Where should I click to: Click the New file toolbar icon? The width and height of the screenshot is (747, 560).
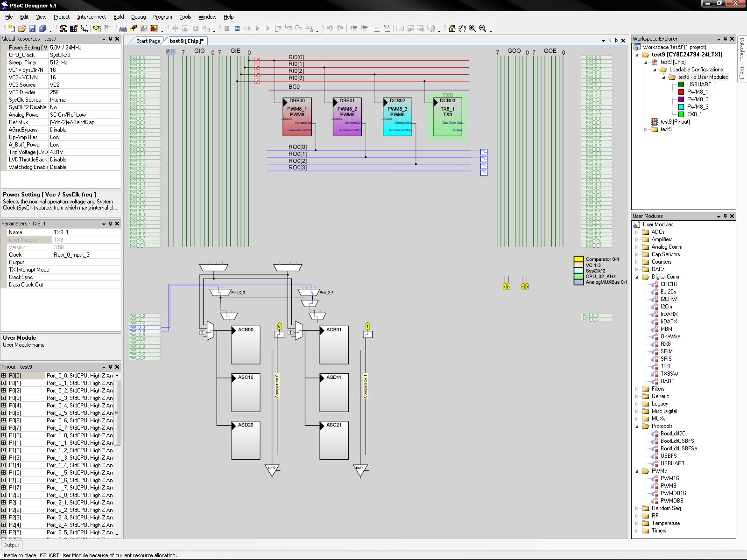click(x=12, y=28)
